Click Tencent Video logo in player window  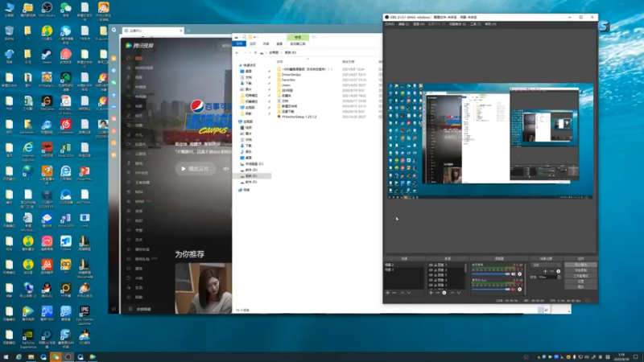[139, 45]
